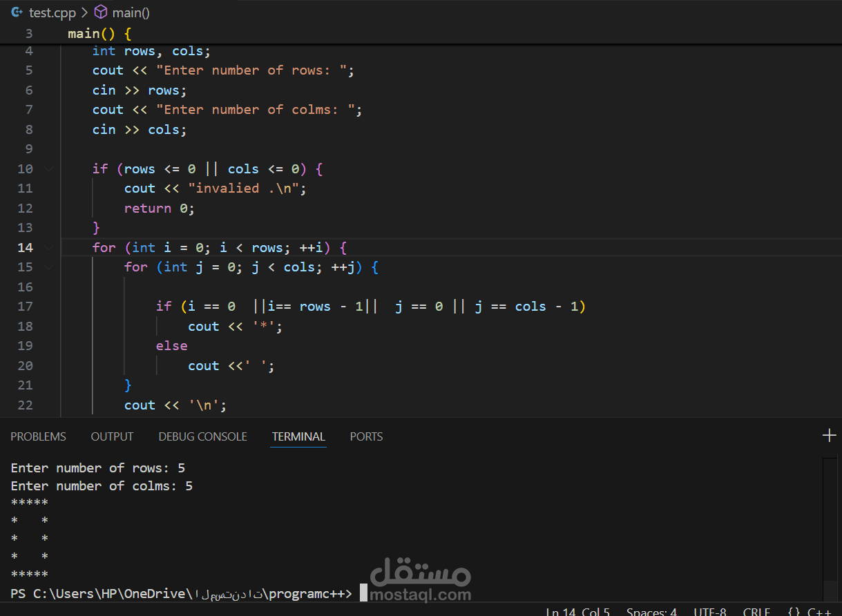Place cursor on 'main() {' at line 3
Image resolution: width=842 pixels, height=616 pixels.
tap(99, 33)
